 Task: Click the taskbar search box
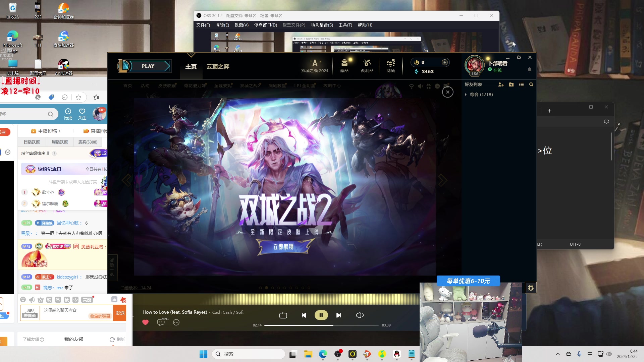pos(249,354)
